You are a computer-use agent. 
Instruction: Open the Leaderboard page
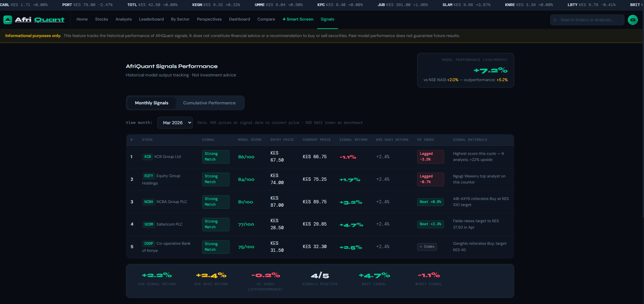point(151,19)
